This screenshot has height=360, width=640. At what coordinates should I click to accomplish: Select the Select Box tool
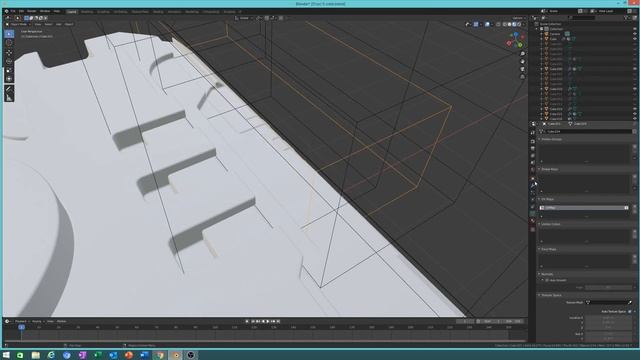[9, 34]
